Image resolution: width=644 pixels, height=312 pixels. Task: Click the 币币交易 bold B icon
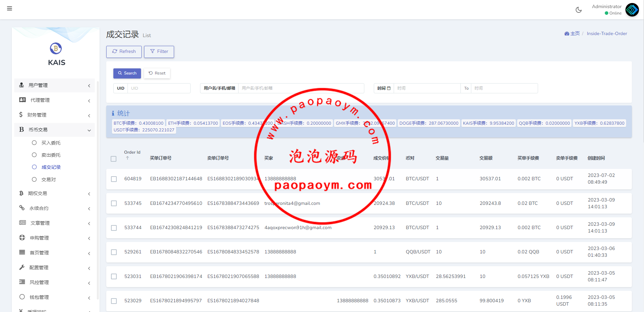pyautogui.click(x=22, y=129)
